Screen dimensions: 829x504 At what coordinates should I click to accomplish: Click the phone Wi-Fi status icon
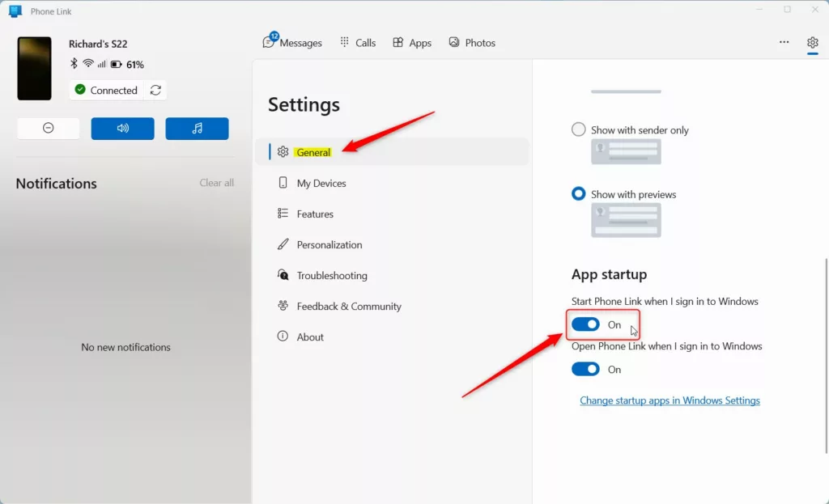click(87, 63)
